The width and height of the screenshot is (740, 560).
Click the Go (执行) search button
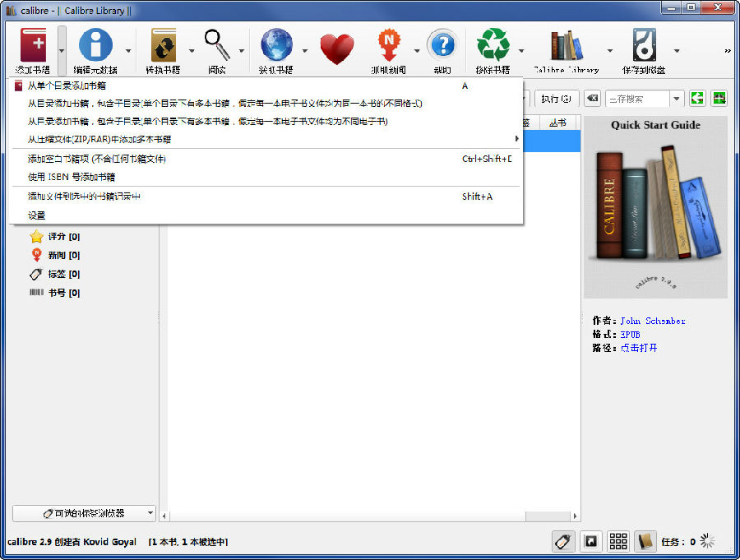click(556, 99)
